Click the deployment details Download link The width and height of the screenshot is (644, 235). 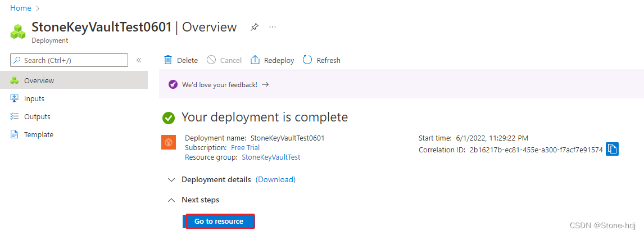(x=275, y=179)
